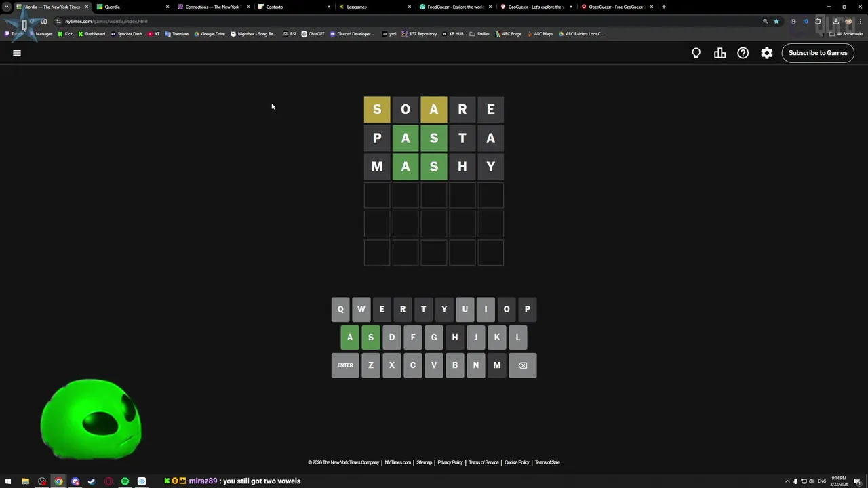Viewport: 868px width, 488px height.
Task: Click the yellow S tile in SOARE
Action: click(377, 110)
